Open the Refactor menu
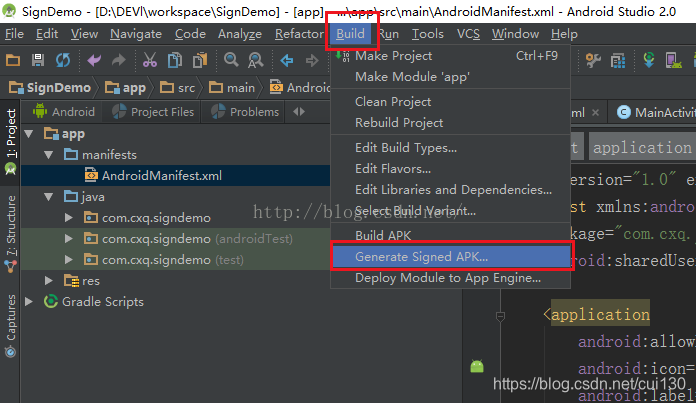 [299, 34]
